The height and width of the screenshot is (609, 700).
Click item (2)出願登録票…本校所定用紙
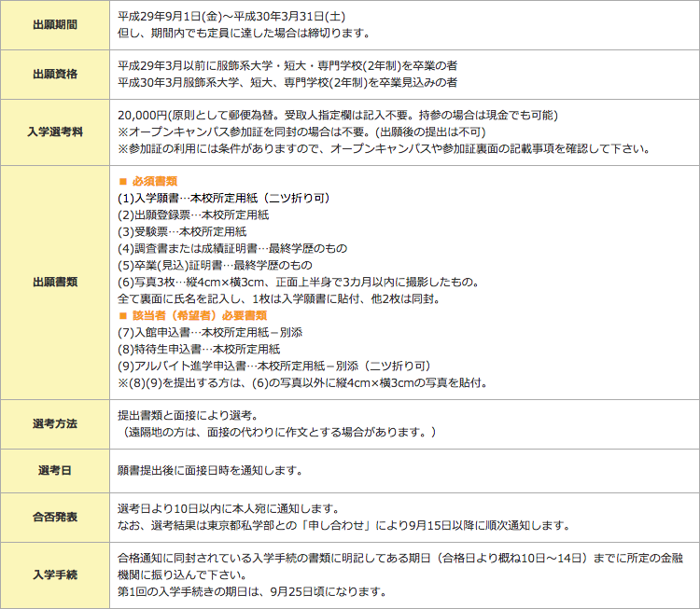point(193,215)
